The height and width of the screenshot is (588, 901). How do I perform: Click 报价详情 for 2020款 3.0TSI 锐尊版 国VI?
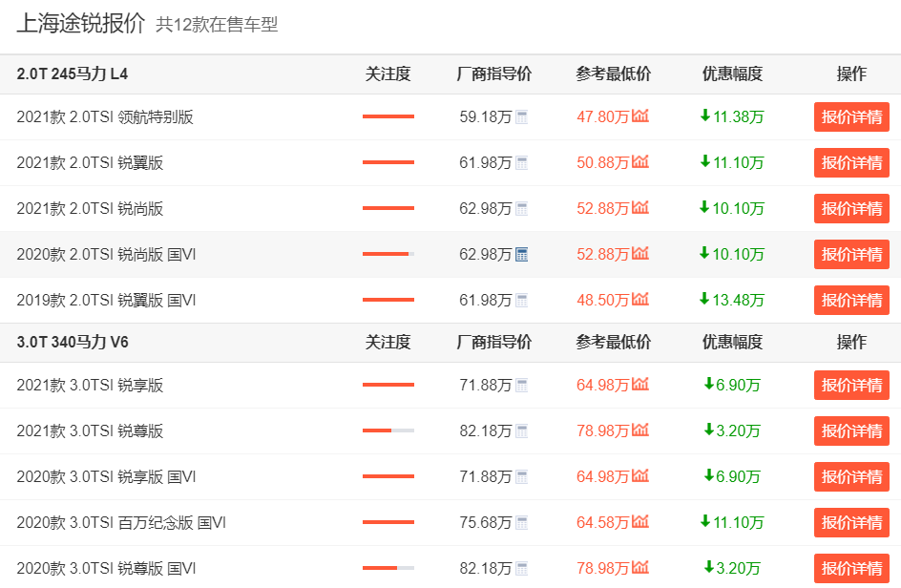pyautogui.click(x=851, y=569)
